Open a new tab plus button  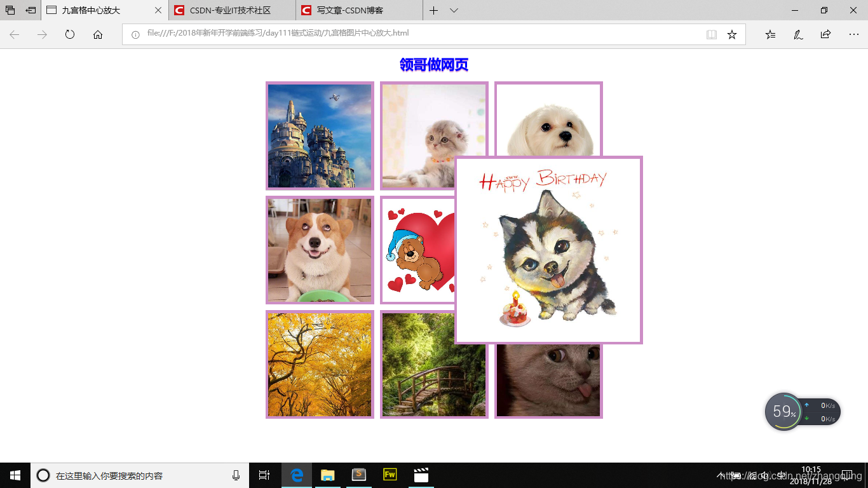click(x=433, y=10)
